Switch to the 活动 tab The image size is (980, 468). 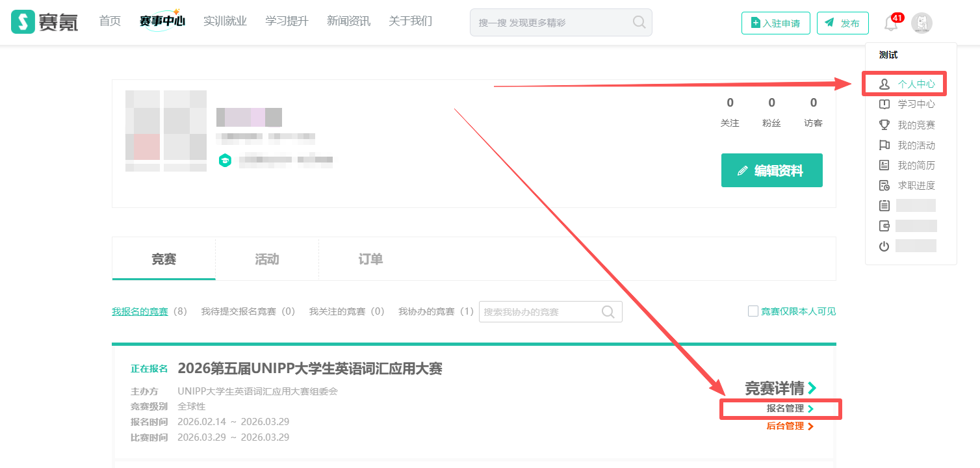266,259
